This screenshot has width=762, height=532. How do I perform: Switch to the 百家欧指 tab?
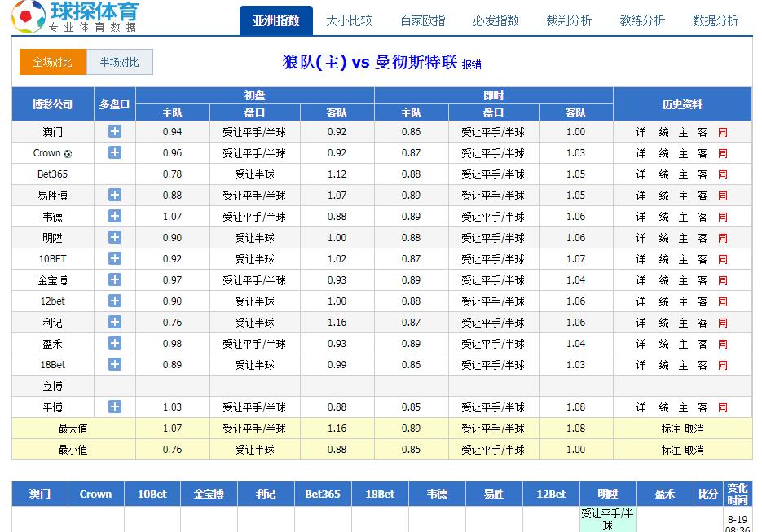click(422, 20)
